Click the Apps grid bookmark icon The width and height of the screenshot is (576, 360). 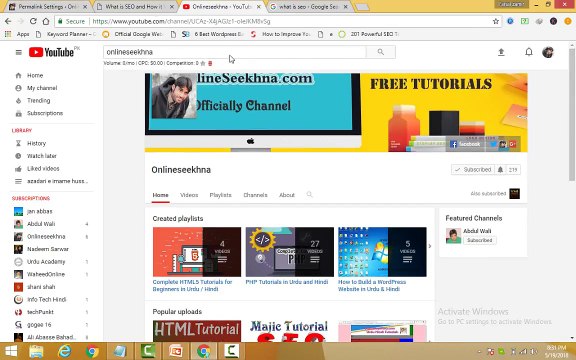coord(8,34)
